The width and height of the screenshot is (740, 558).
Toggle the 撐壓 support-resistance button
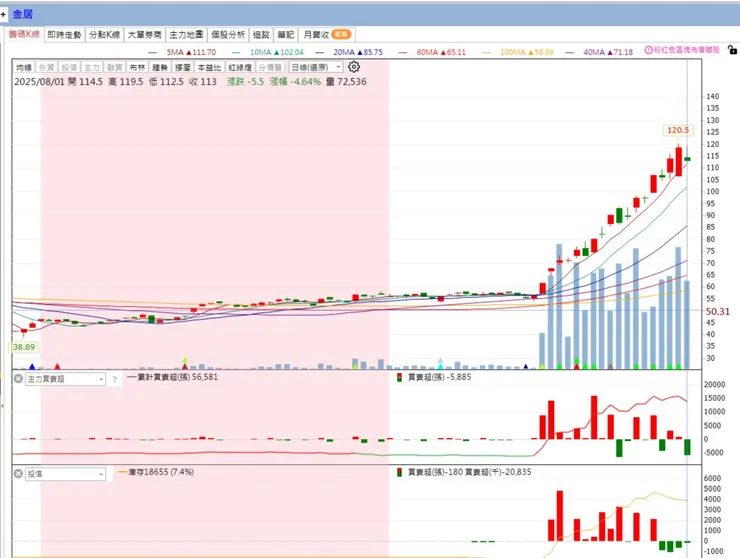(182, 68)
